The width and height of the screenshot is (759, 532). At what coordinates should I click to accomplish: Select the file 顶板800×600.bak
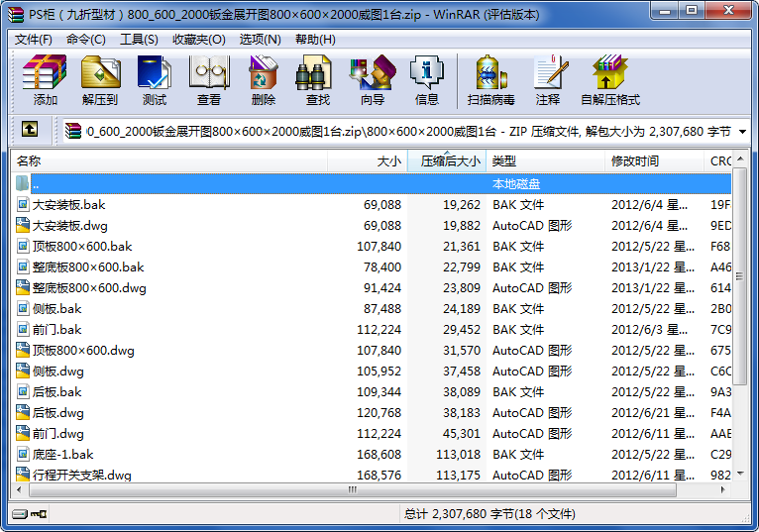coord(82,247)
